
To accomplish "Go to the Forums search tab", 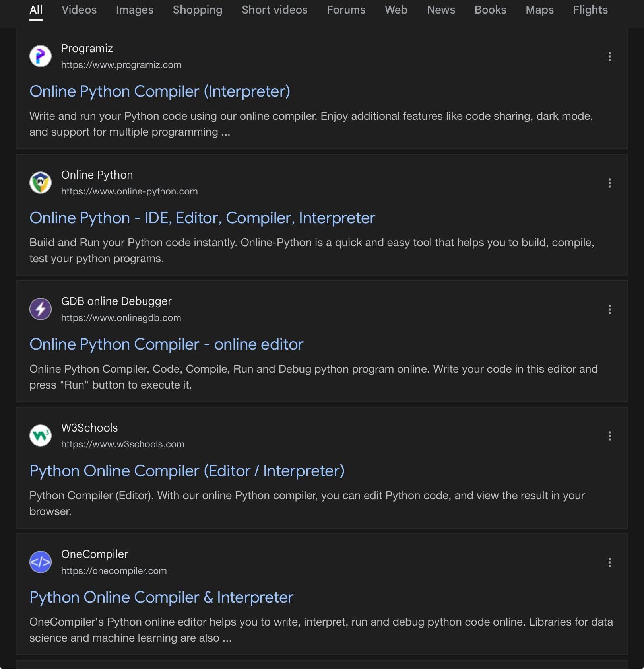I will tap(346, 10).
